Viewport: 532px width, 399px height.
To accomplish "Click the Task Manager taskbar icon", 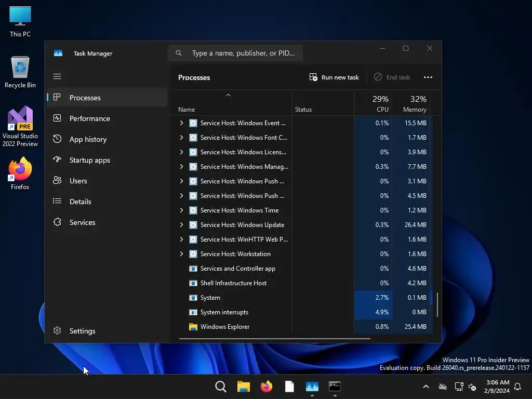I will [x=312, y=387].
